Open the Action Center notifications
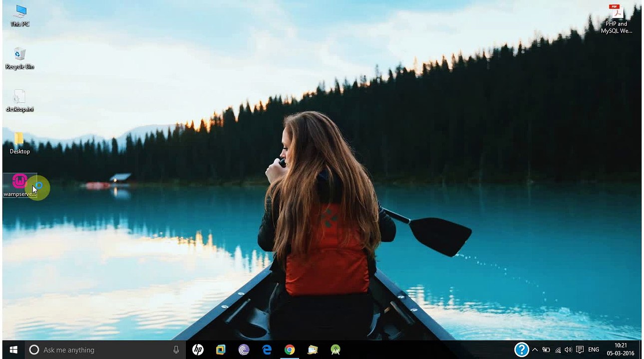The height and width of the screenshot is (359, 644). [x=580, y=350]
